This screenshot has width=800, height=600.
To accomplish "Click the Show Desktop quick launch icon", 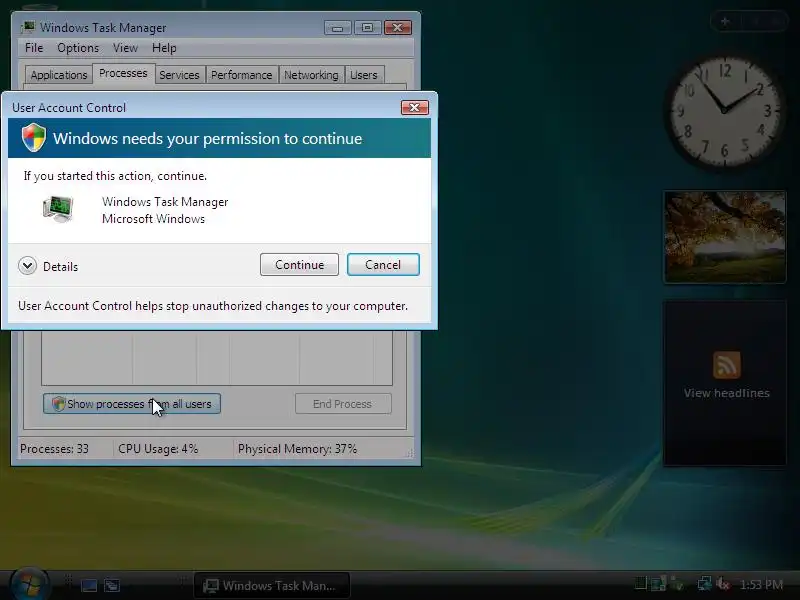I will pyautogui.click(x=89, y=586).
